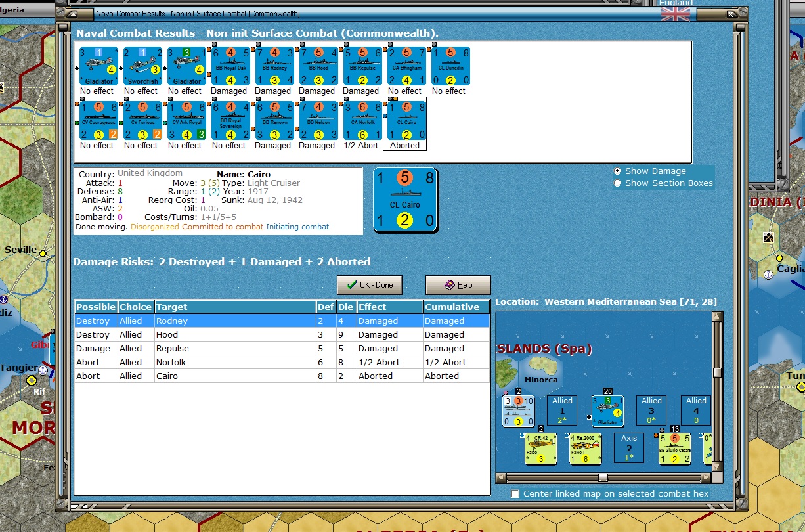Viewport: 805px width, 532px height.
Task: Click the Minorca island hex in minimap
Action: (540, 374)
